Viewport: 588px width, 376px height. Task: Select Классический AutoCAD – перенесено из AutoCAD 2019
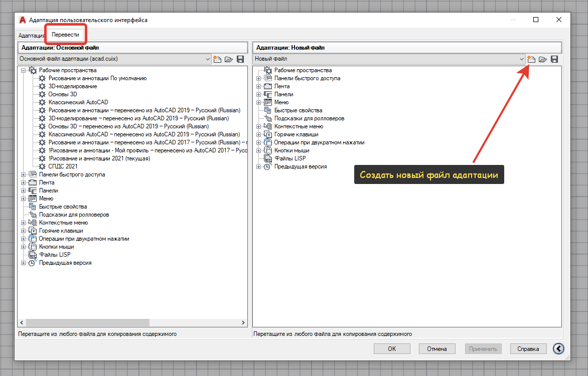pos(144,134)
